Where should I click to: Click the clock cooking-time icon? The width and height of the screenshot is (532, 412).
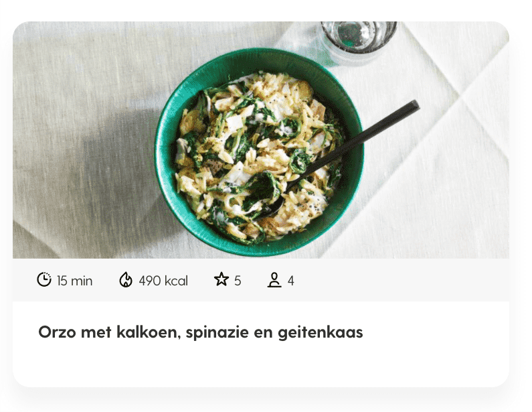[x=43, y=280]
